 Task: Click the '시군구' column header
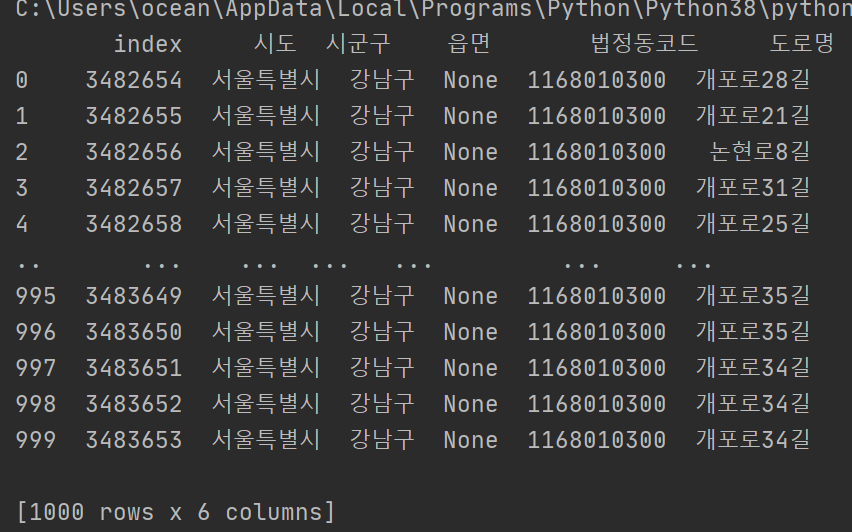(358, 43)
